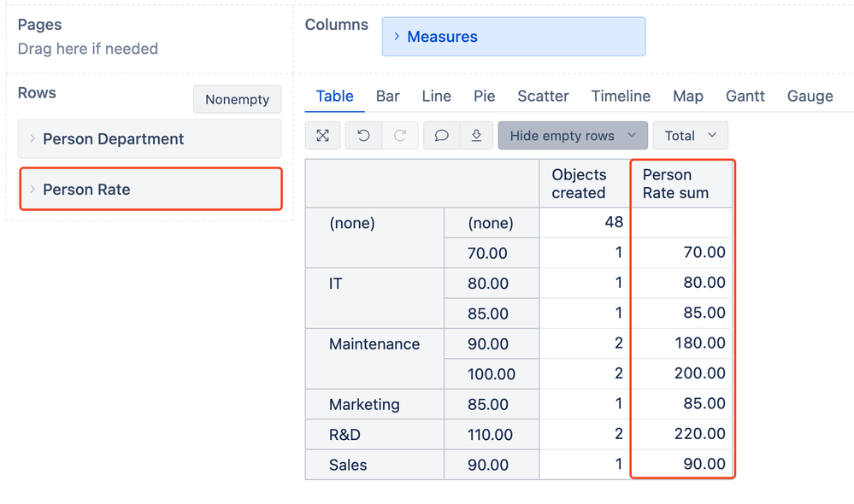
Task: Switch to the Gauge tab
Action: point(810,97)
